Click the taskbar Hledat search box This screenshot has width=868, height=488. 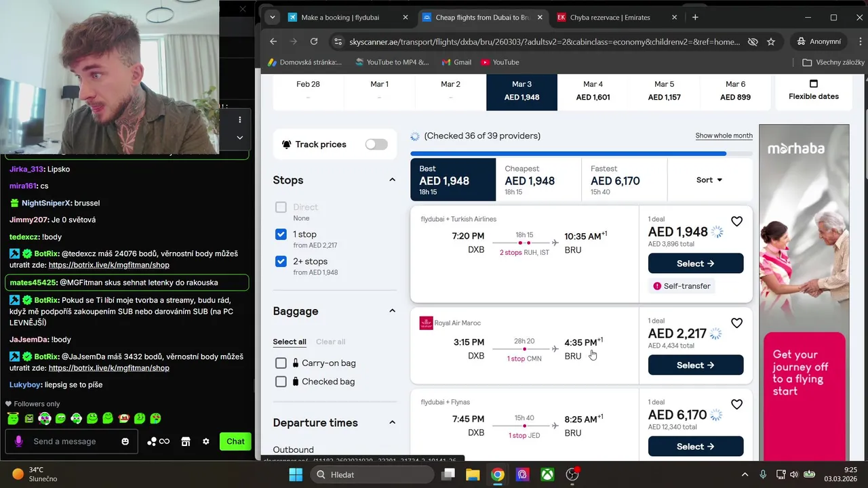click(372, 474)
